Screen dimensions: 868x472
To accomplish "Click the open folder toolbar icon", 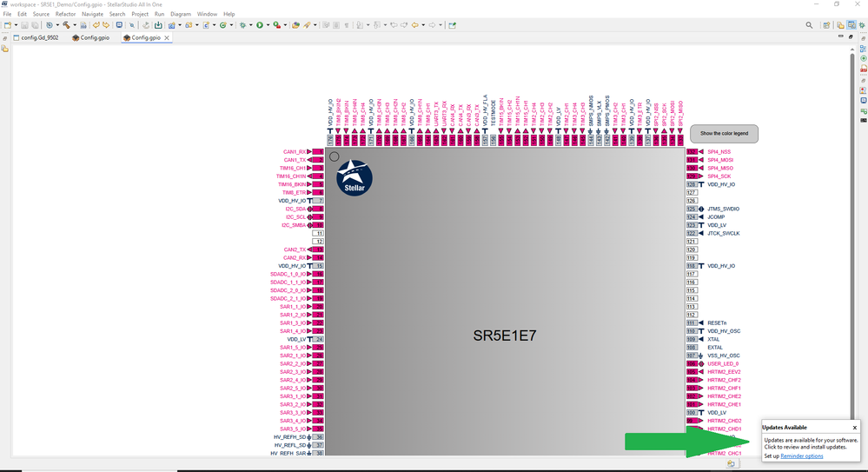I will (x=296, y=25).
